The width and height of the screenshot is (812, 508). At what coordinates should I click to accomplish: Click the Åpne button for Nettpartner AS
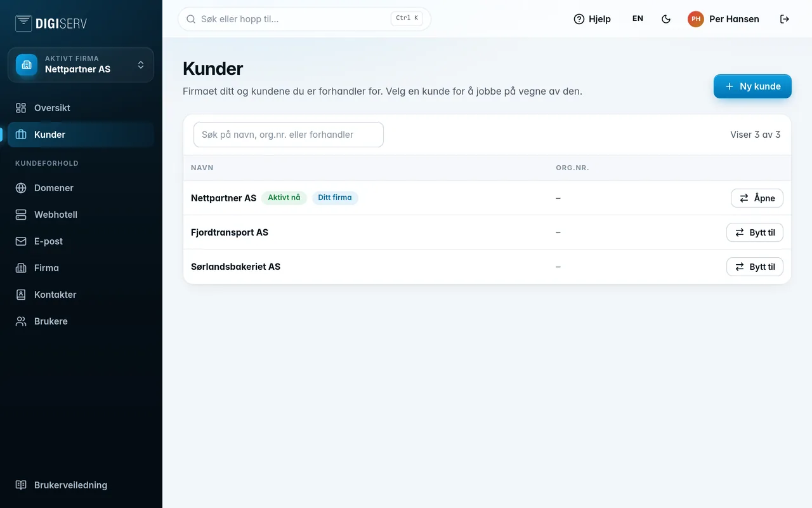pos(757,198)
